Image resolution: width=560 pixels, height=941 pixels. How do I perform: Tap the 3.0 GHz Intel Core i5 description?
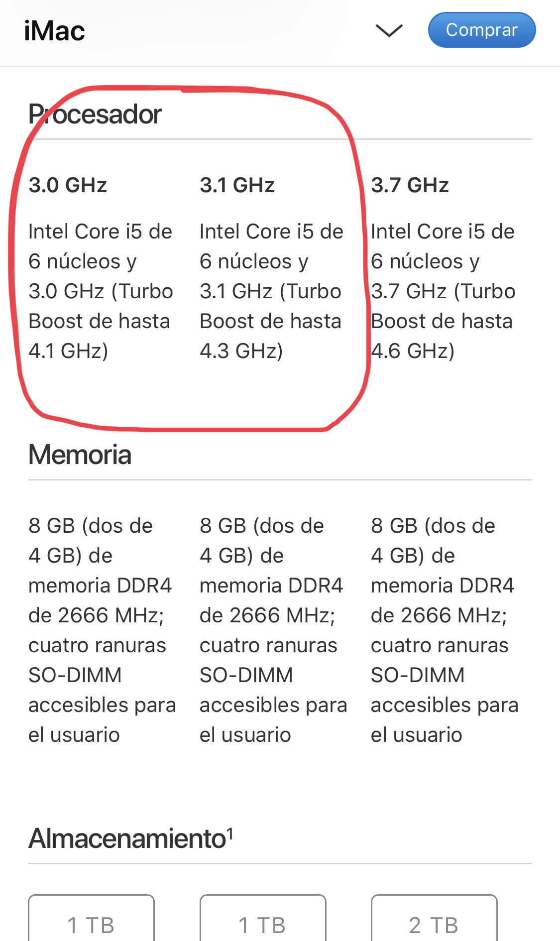click(101, 291)
